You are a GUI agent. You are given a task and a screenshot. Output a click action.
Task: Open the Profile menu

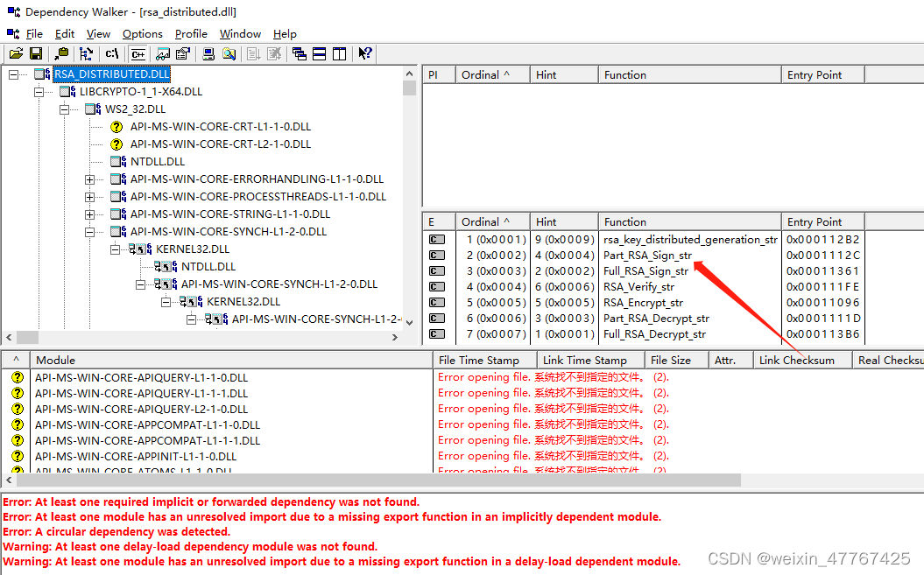pyautogui.click(x=191, y=33)
